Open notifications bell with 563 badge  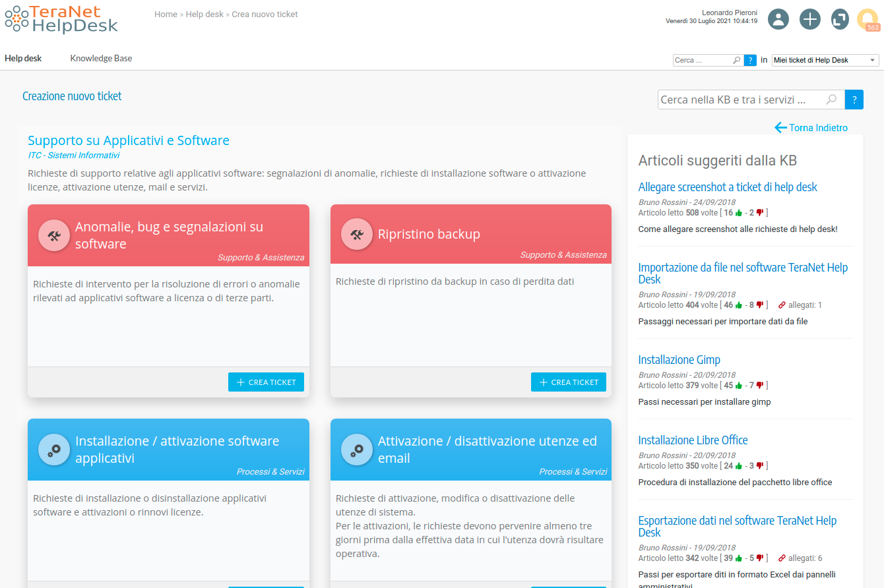pyautogui.click(x=868, y=19)
